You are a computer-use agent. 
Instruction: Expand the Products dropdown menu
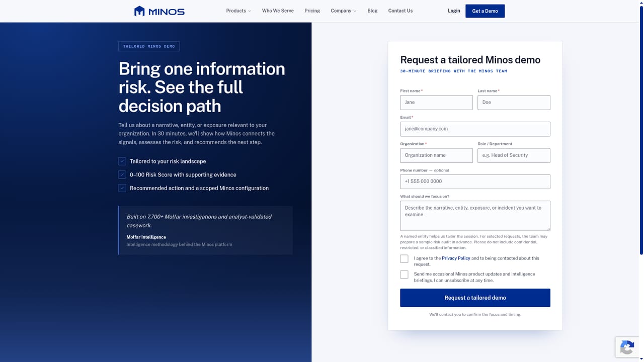238,11
